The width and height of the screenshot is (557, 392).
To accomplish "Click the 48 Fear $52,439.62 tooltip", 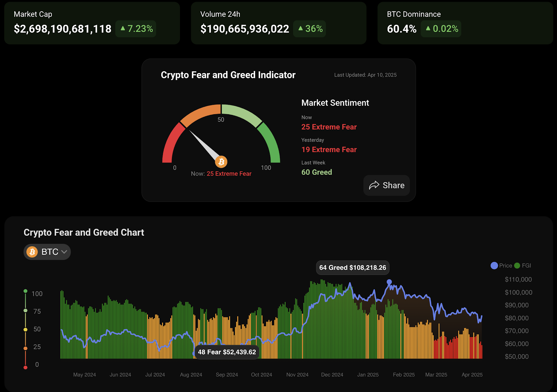I will (227, 352).
